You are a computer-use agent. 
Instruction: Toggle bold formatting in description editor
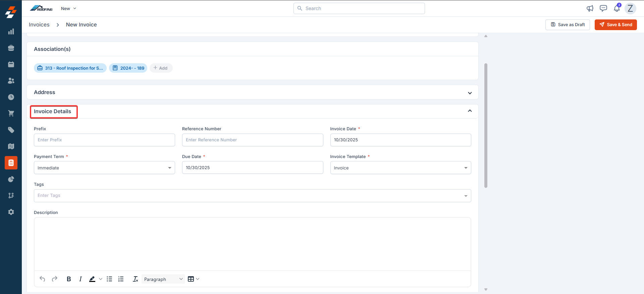point(69,279)
